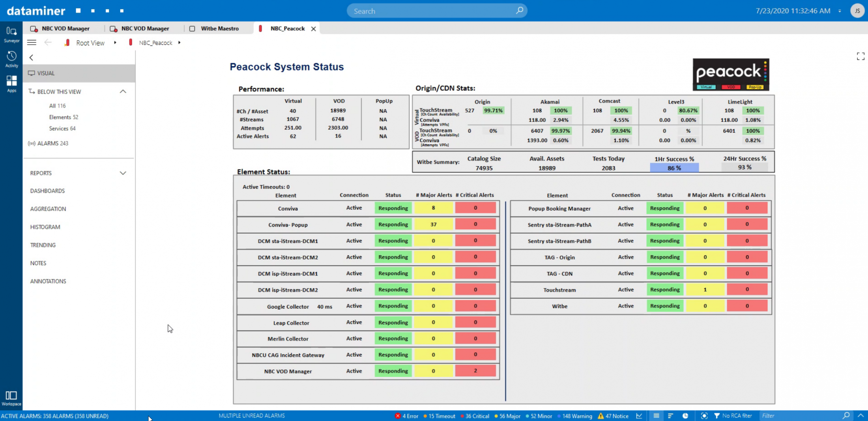This screenshot has width=868, height=421.
Task: Expand NBC_Peacock breadcrumb arrow
Action: coord(179,43)
